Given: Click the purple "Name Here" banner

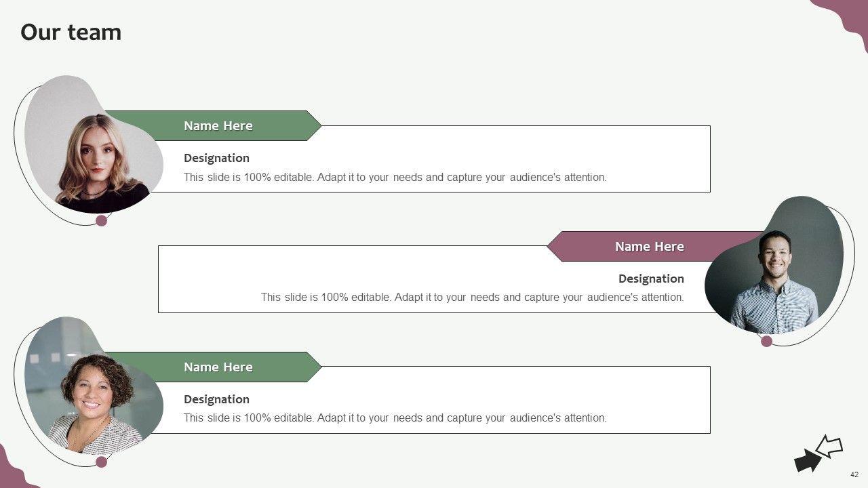Looking at the screenshot, I should (649, 247).
